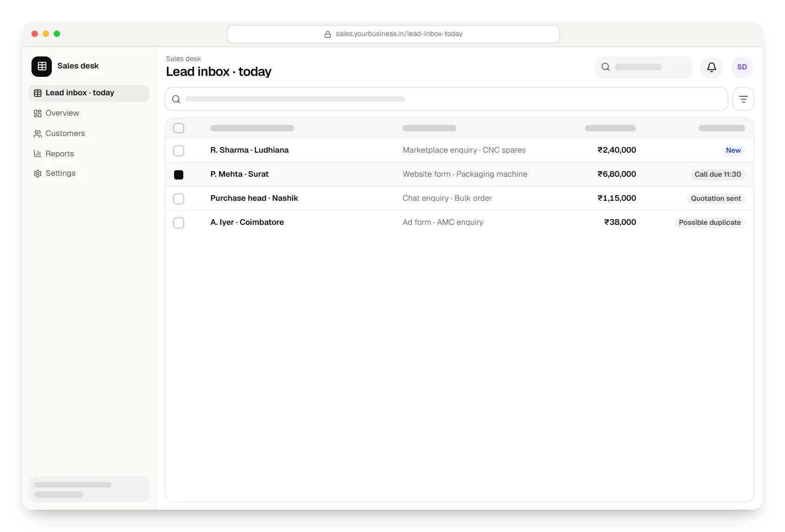The image size is (785, 532).
Task: Open lead Purchase head · Nashik
Action: (x=254, y=198)
